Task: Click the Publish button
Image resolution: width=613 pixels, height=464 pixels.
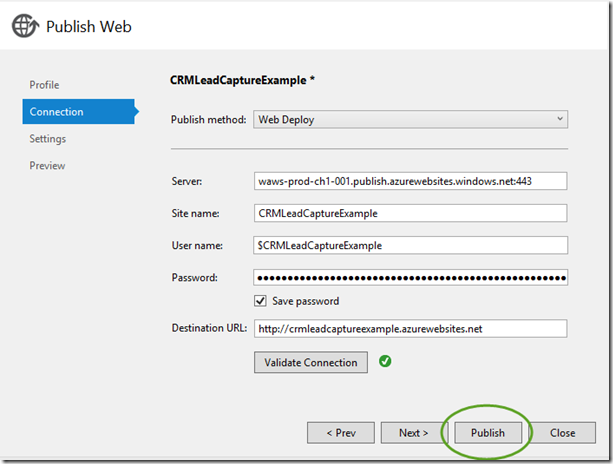Action: 488,433
